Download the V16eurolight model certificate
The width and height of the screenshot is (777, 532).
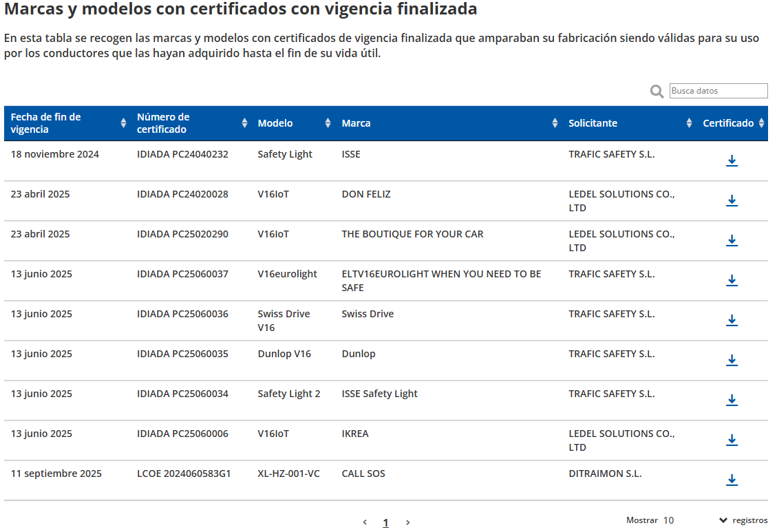click(x=732, y=280)
